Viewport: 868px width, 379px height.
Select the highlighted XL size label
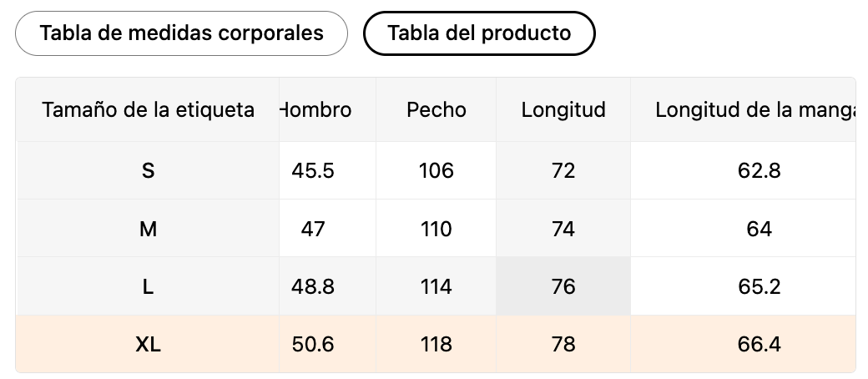148,344
